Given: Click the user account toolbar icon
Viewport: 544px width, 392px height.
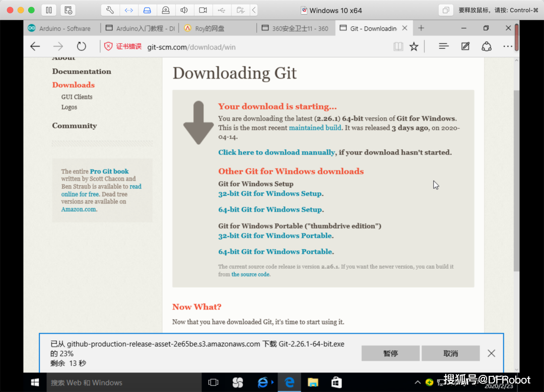Looking at the screenshot, I should (166, 10).
